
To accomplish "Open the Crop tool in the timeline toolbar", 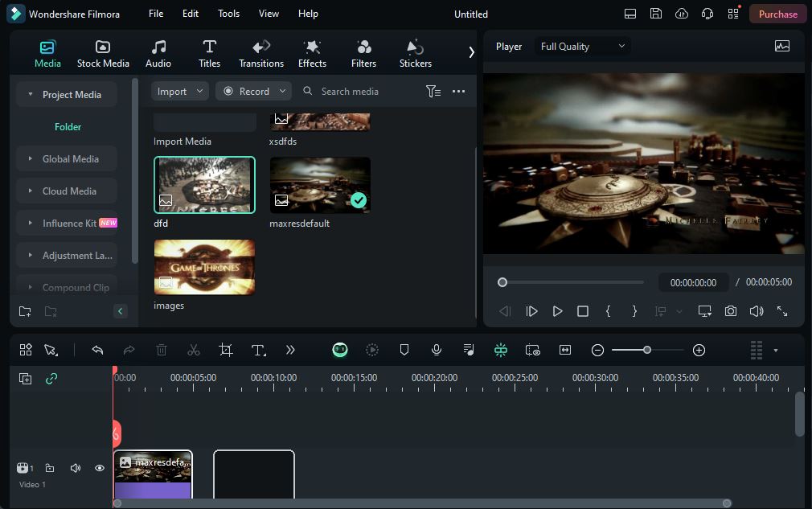I will click(x=226, y=350).
